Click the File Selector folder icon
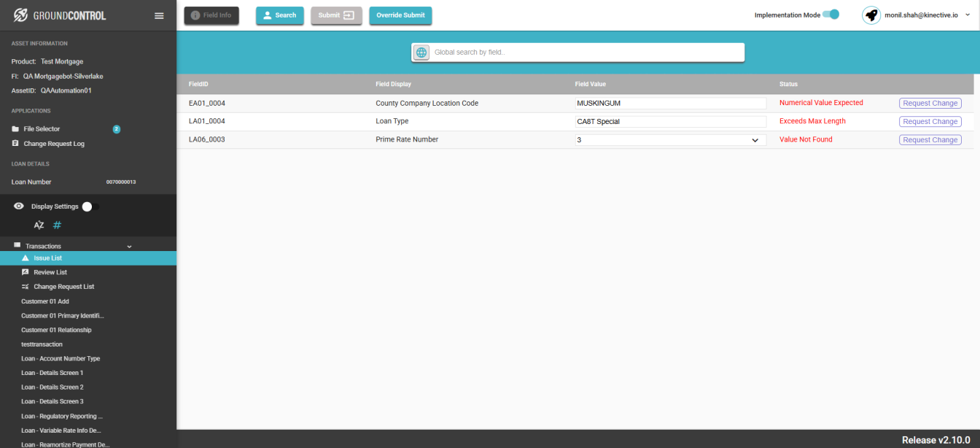The width and height of the screenshot is (980, 448). (x=15, y=129)
